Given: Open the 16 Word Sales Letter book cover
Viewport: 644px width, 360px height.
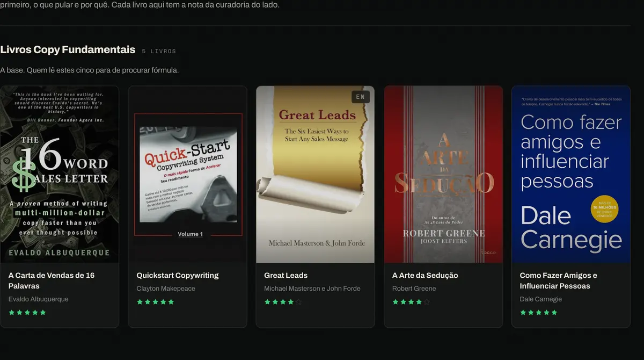Looking at the screenshot, I should 59,174.
